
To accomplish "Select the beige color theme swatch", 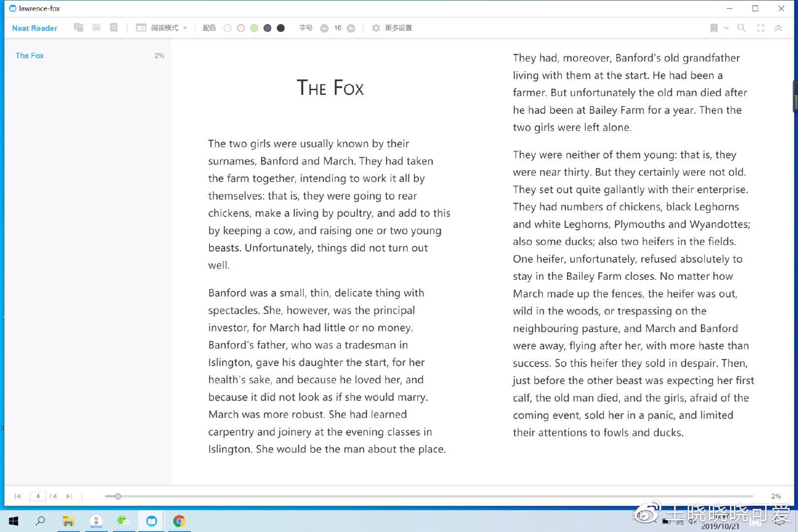I will click(241, 28).
